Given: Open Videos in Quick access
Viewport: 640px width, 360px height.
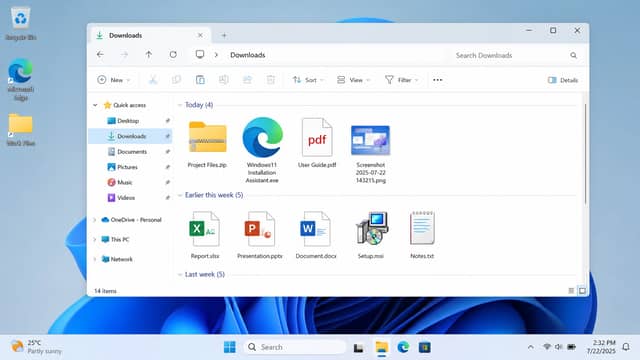Looking at the screenshot, I should coord(130,198).
